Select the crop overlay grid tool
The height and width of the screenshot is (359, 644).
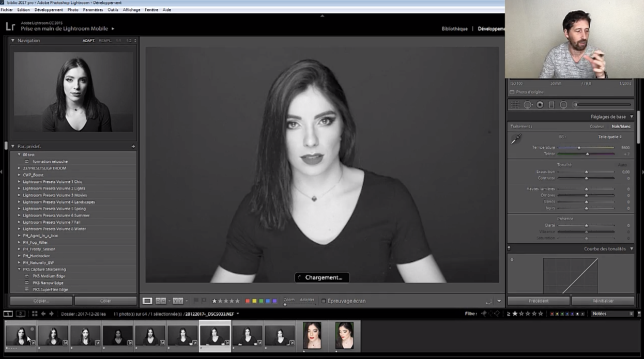click(x=515, y=104)
